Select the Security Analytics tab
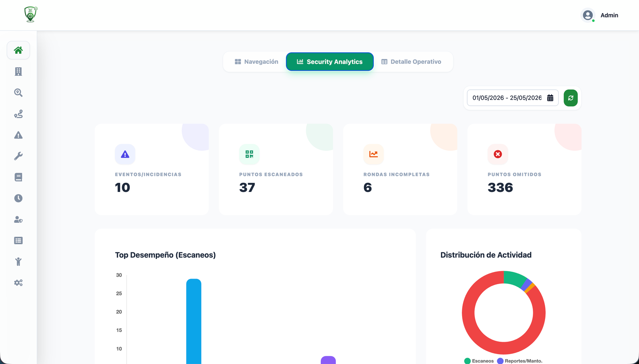 pos(330,62)
